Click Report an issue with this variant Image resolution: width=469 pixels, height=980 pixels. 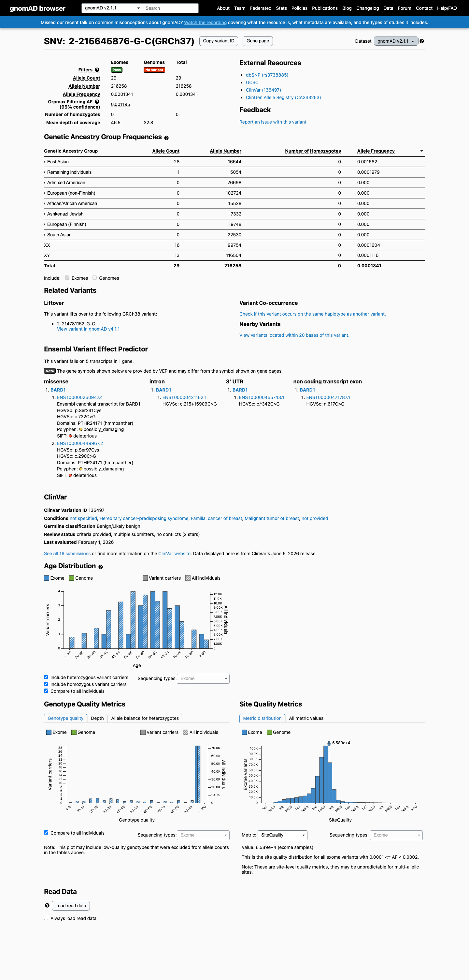tap(273, 122)
